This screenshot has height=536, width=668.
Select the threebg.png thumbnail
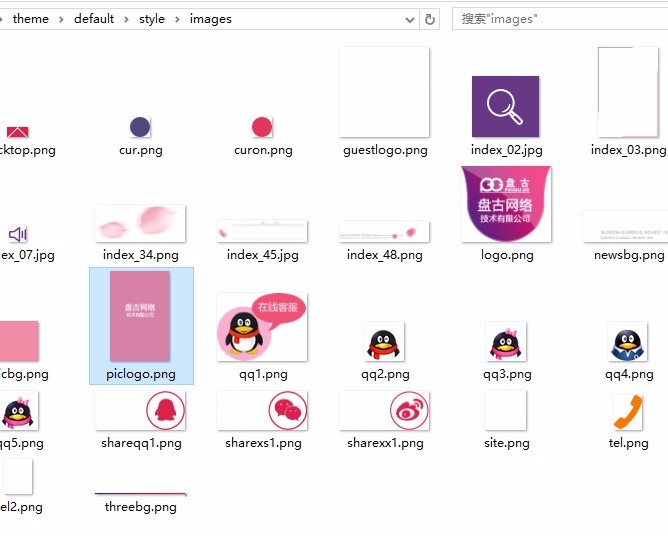click(x=140, y=494)
